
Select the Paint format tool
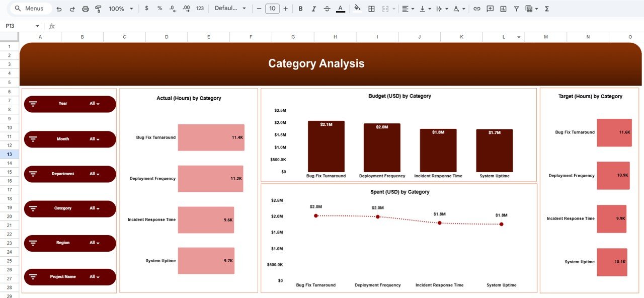pos(99,9)
